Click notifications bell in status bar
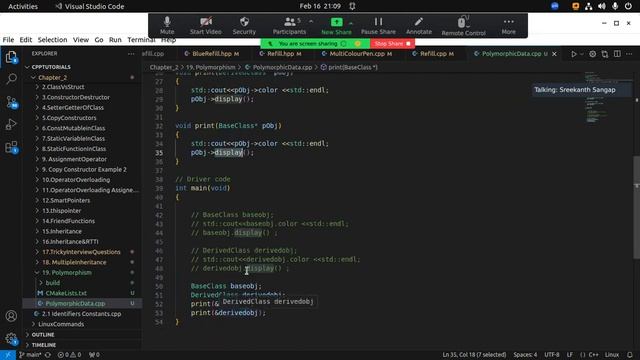 [x=629, y=355]
